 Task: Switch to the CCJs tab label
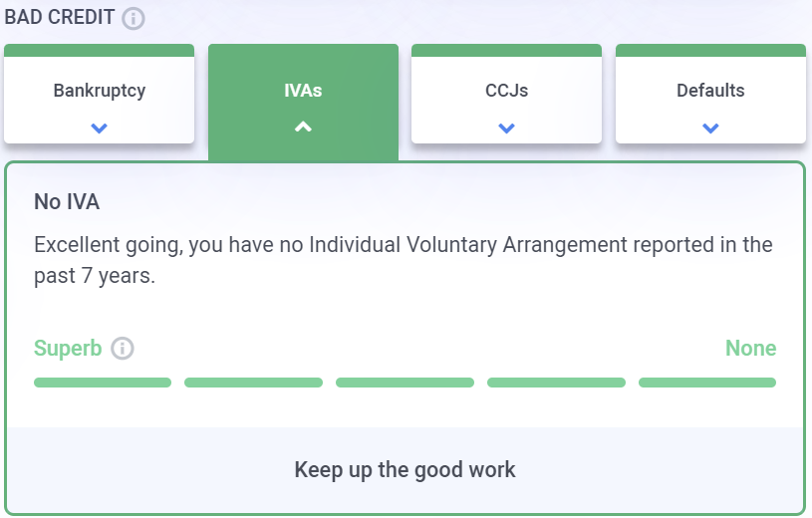tap(506, 91)
